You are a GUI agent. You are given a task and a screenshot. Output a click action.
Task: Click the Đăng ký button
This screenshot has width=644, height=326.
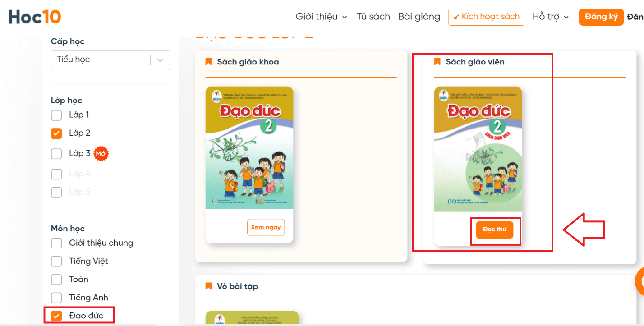click(601, 17)
